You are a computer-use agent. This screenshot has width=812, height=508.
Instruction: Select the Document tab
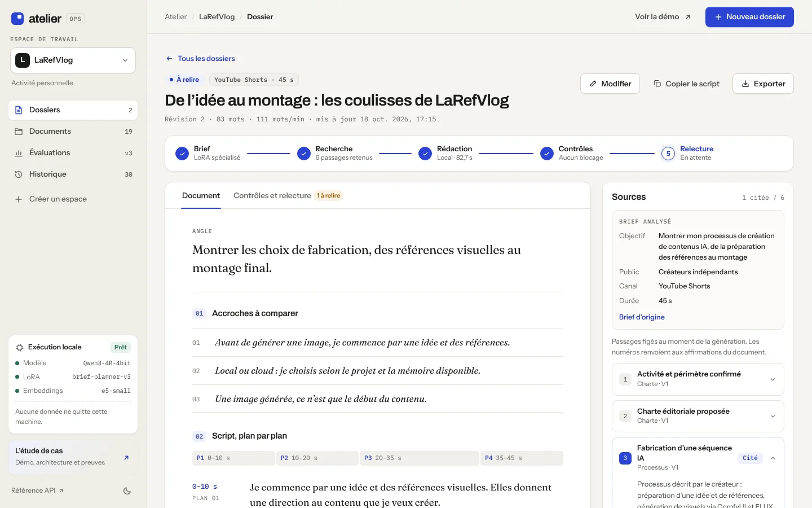click(x=201, y=196)
